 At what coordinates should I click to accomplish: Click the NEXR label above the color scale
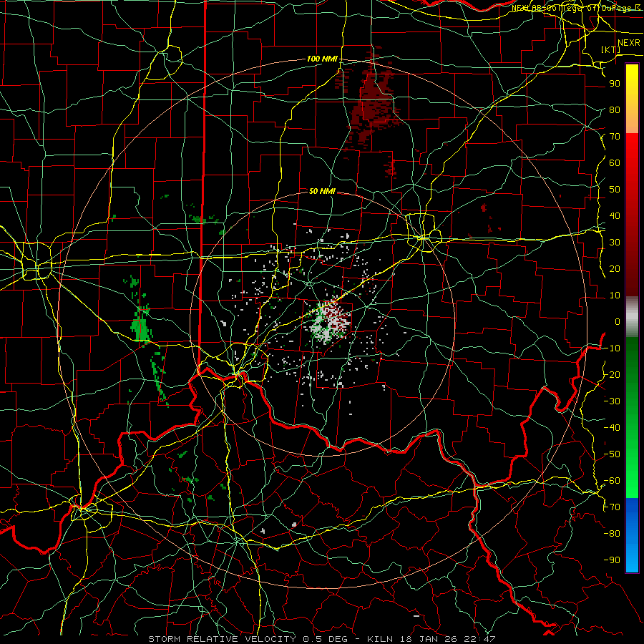(x=629, y=43)
